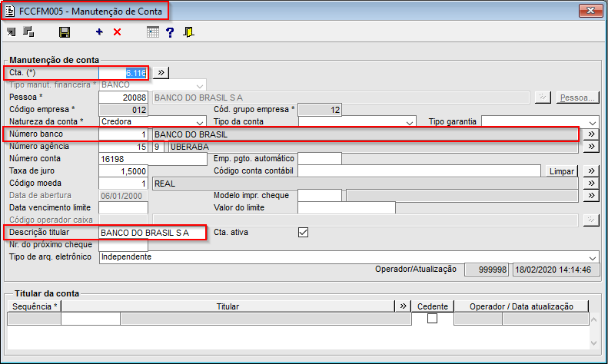
Task: Check the Cedente checkbox in titular row
Action: pyautogui.click(x=432, y=318)
